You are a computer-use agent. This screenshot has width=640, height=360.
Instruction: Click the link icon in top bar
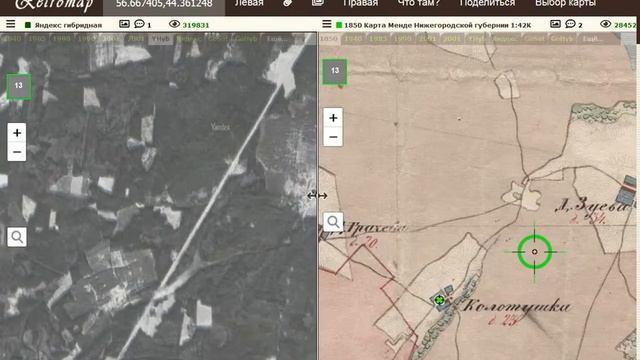point(288,3)
